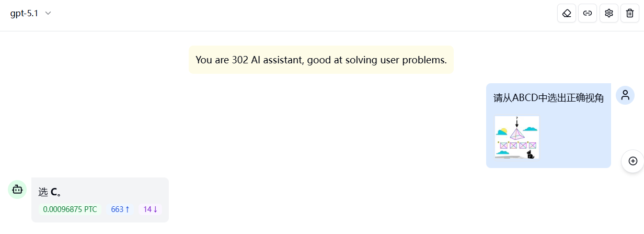Open settings via the gear icon
This screenshot has width=644, height=234.
[608, 14]
